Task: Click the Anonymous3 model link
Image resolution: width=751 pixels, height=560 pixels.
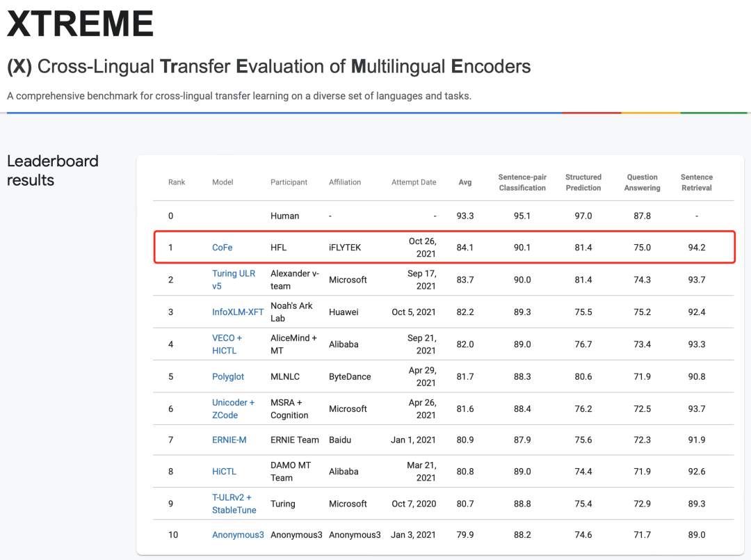Action: [x=238, y=535]
